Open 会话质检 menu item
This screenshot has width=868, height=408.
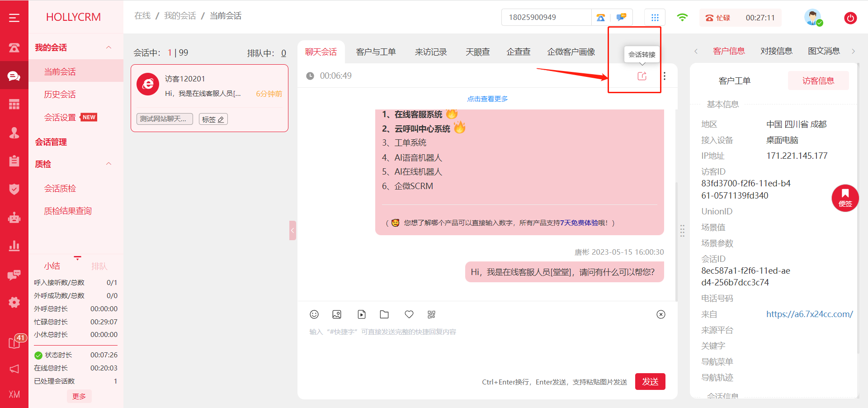(60, 188)
